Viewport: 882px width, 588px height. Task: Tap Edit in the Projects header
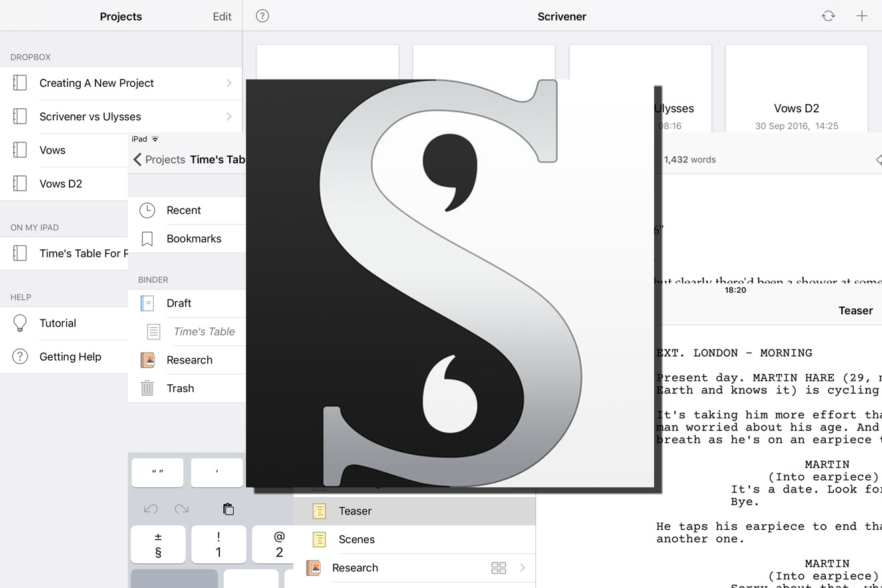tap(222, 17)
